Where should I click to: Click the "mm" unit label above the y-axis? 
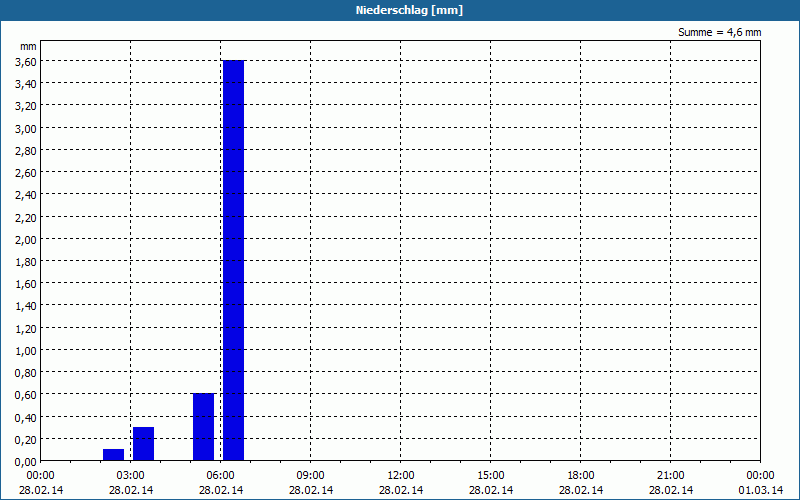(28, 46)
